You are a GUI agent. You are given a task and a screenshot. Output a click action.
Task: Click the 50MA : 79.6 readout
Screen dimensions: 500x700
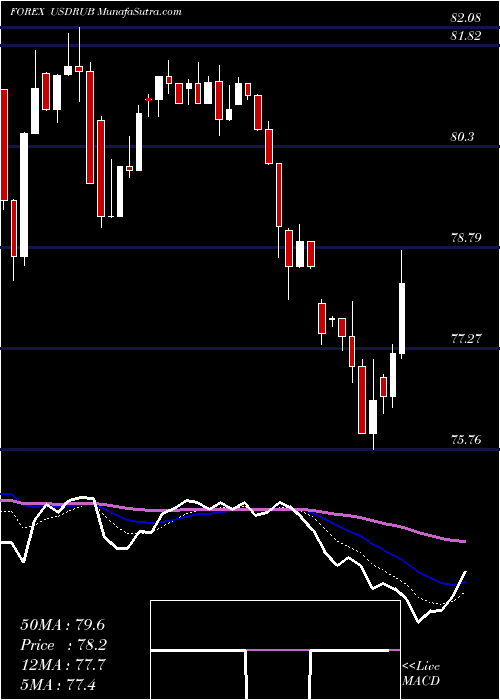(62, 625)
